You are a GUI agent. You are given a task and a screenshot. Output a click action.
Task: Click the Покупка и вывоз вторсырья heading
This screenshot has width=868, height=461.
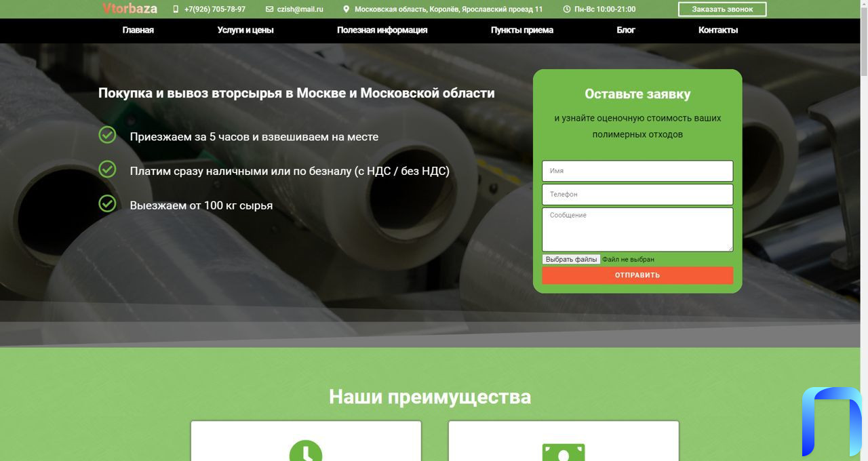point(296,93)
